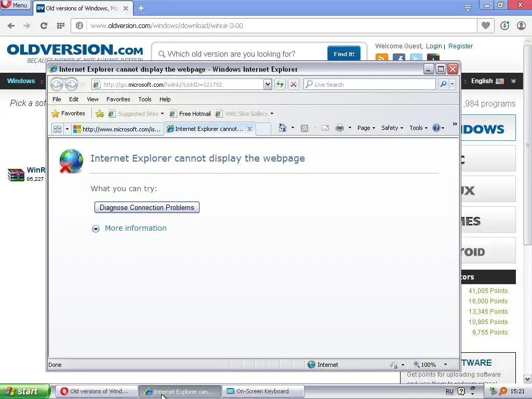The width and height of the screenshot is (532, 399).
Task: Open the Tools menu in menu bar
Action: tap(145, 99)
